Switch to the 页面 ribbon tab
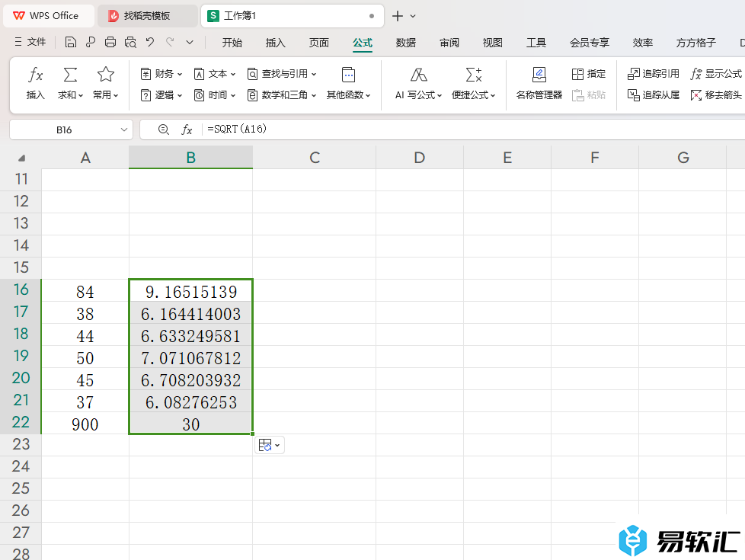This screenshot has height=560, width=745. [319, 43]
